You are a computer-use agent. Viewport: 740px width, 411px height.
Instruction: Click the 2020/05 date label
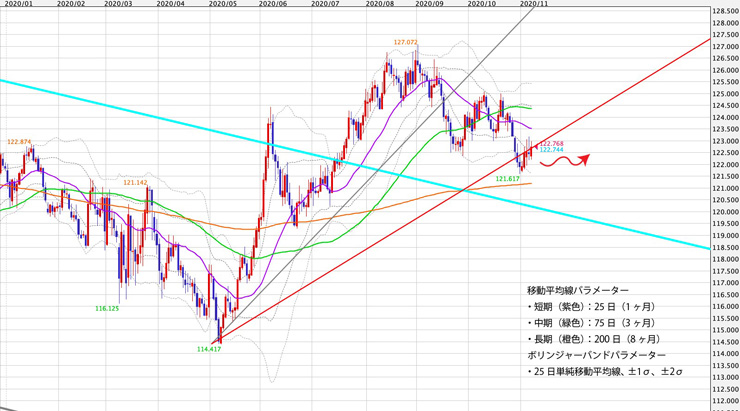point(223,3)
